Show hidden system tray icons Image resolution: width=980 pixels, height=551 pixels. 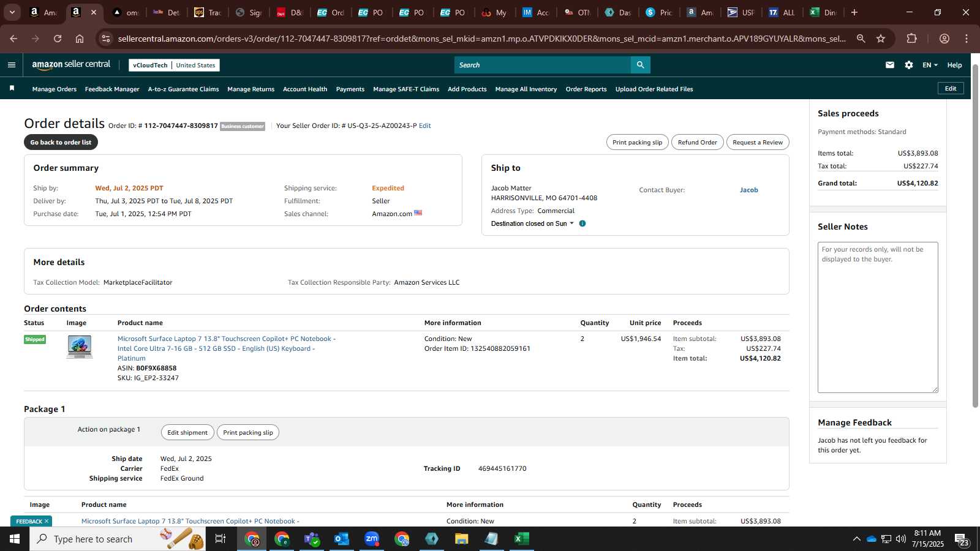[x=856, y=539]
